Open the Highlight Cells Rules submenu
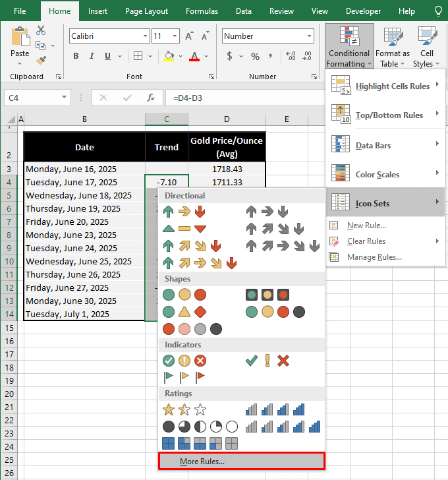Screen dimensions: 448x480 [x=385, y=86]
